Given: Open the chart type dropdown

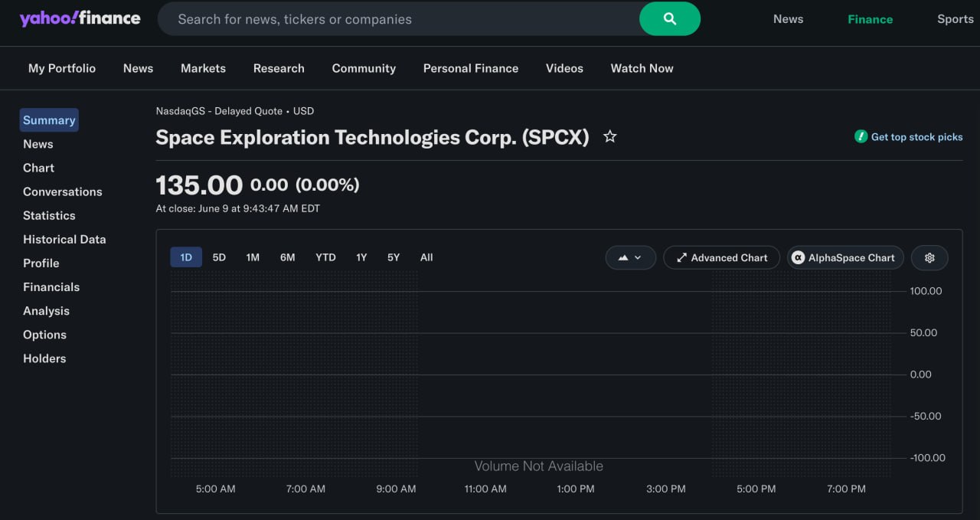Looking at the screenshot, I should pos(630,258).
